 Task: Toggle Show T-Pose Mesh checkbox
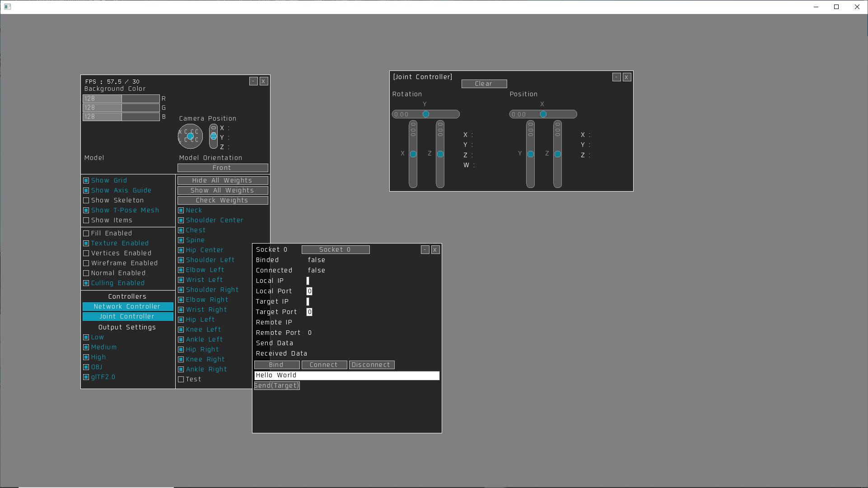pos(86,211)
